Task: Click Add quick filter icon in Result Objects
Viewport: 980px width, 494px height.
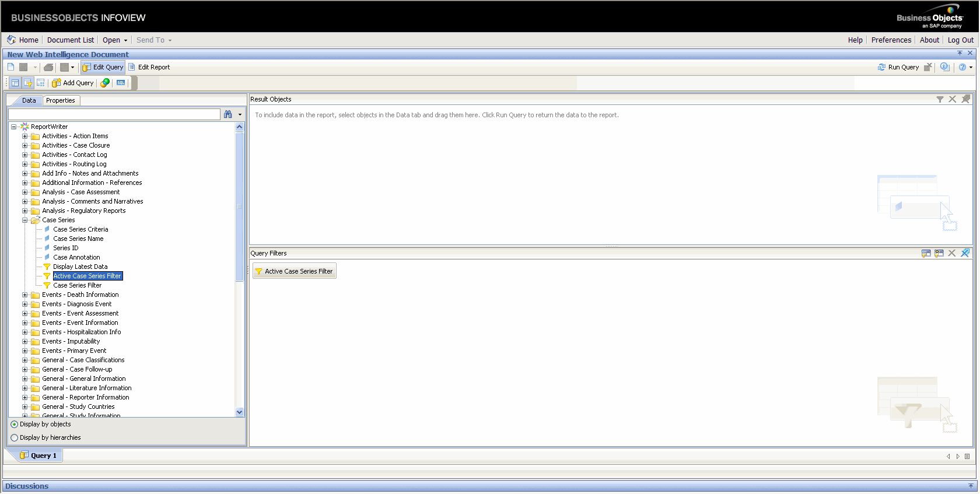Action: [x=940, y=99]
